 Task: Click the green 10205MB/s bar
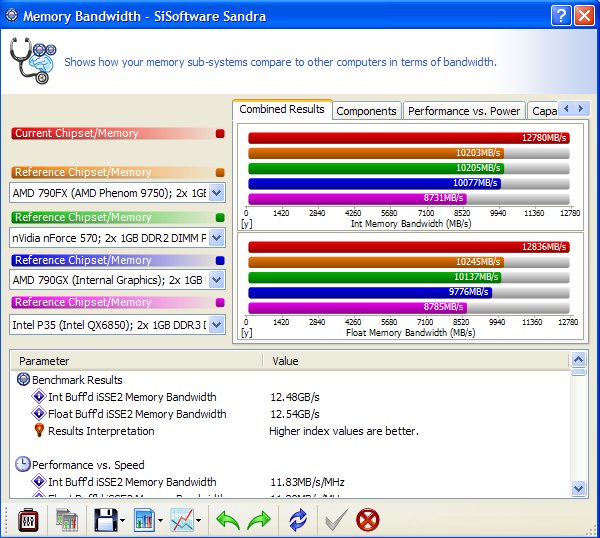tap(376, 168)
